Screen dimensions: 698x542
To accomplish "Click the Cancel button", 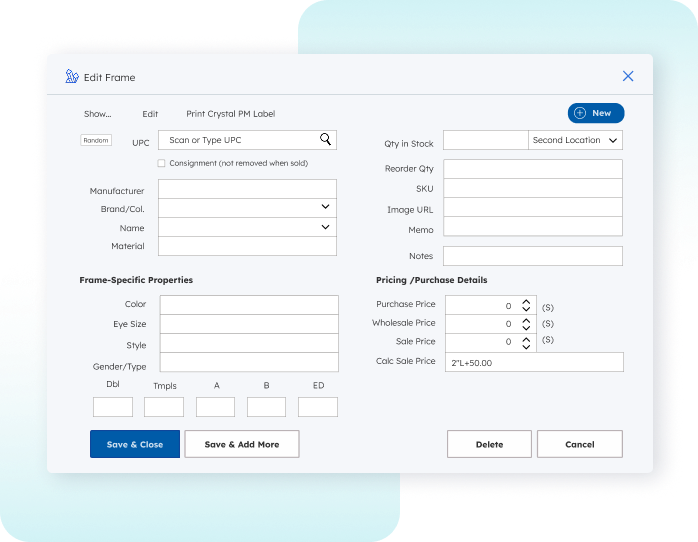I will click(579, 444).
